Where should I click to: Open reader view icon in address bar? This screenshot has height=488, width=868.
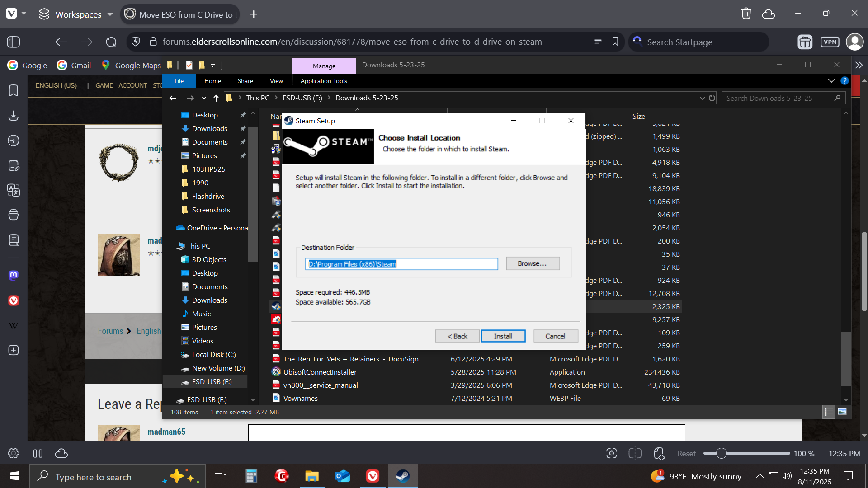pos(598,42)
